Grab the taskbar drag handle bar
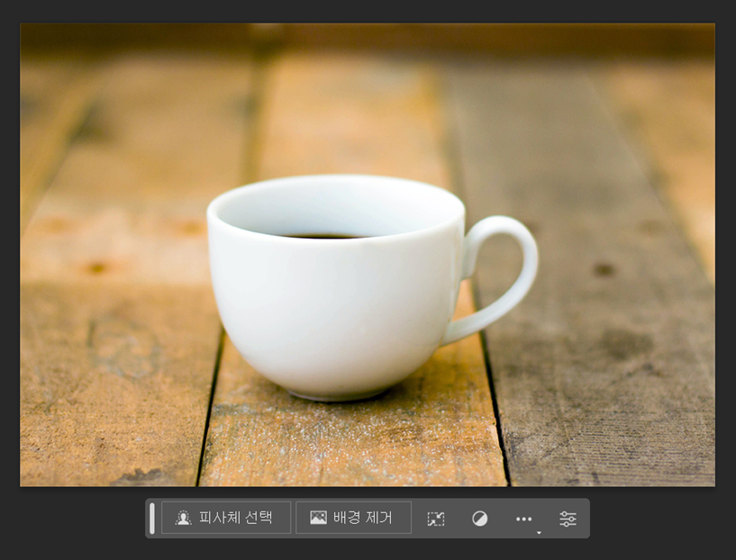 152,519
